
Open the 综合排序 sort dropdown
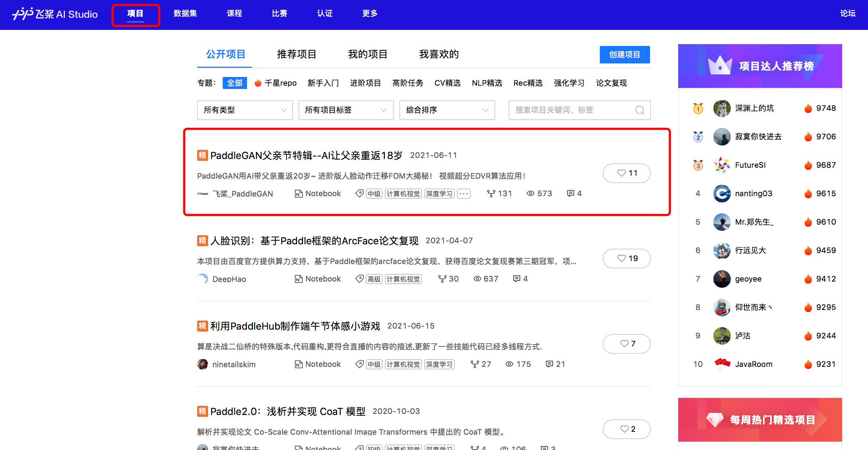click(447, 110)
